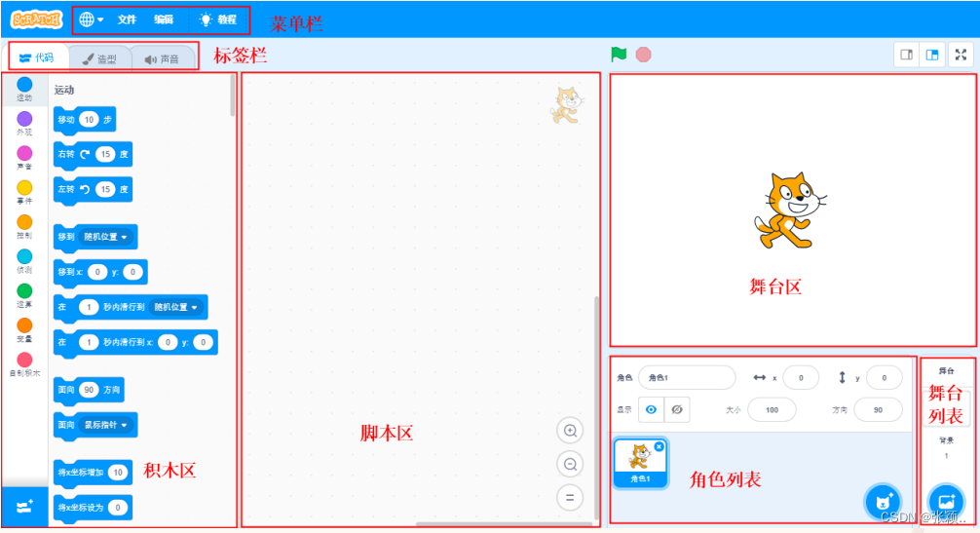The height and width of the screenshot is (533, 980).
Task: Click degrees field in 左转 block
Action: pyautogui.click(x=105, y=189)
